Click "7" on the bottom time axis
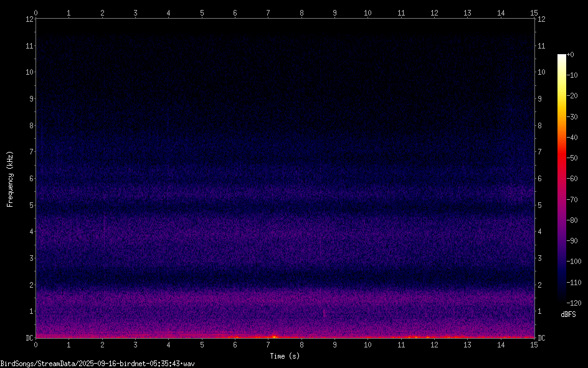 coord(268,345)
